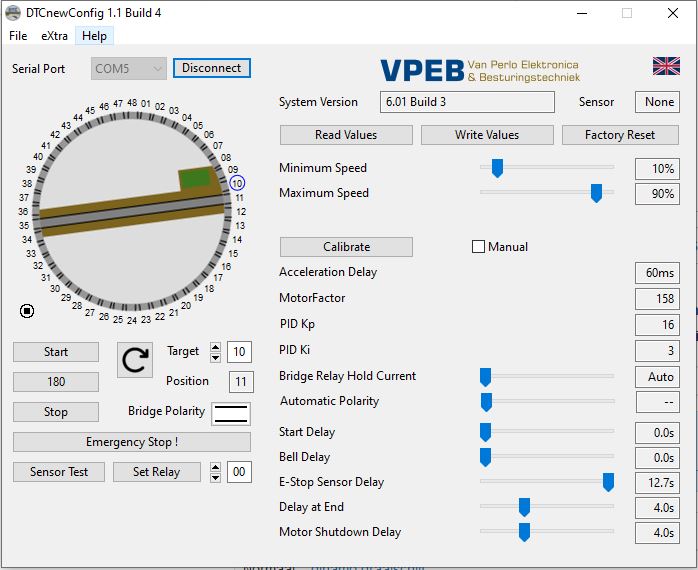698x570 pixels.
Task: Click the Bridge Polarity indicator icon
Action: (x=230, y=412)
